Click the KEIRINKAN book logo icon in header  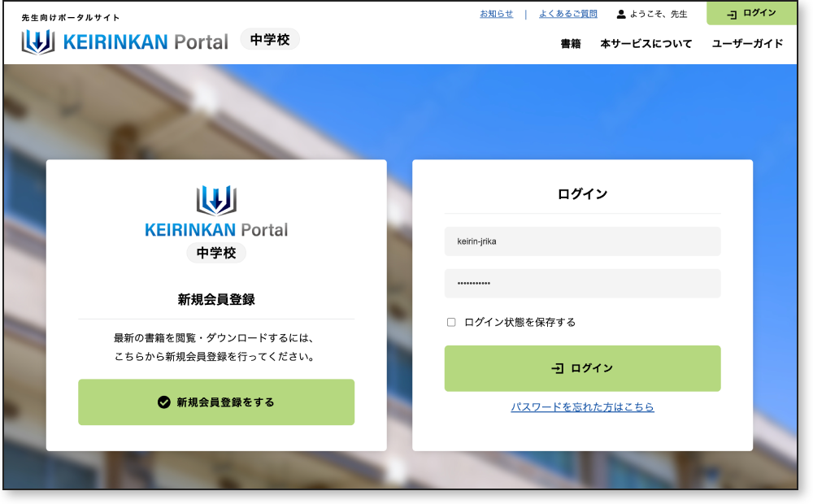[x=37, y=41]
